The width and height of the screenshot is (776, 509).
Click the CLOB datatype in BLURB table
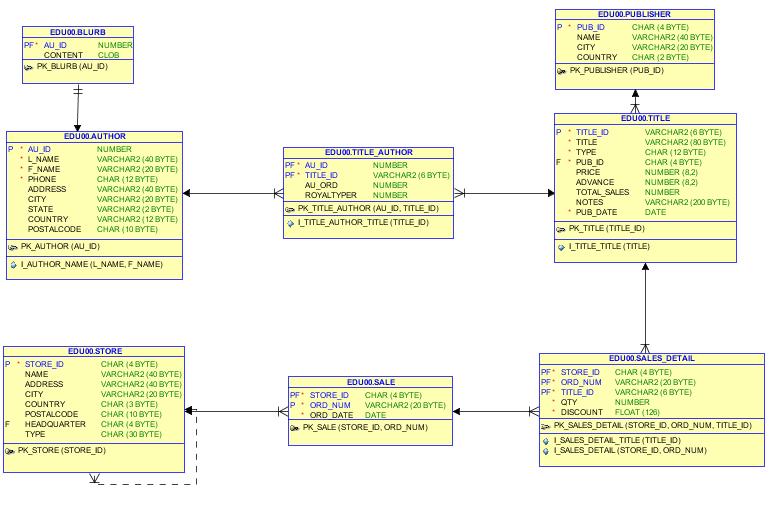coord(108,55)
